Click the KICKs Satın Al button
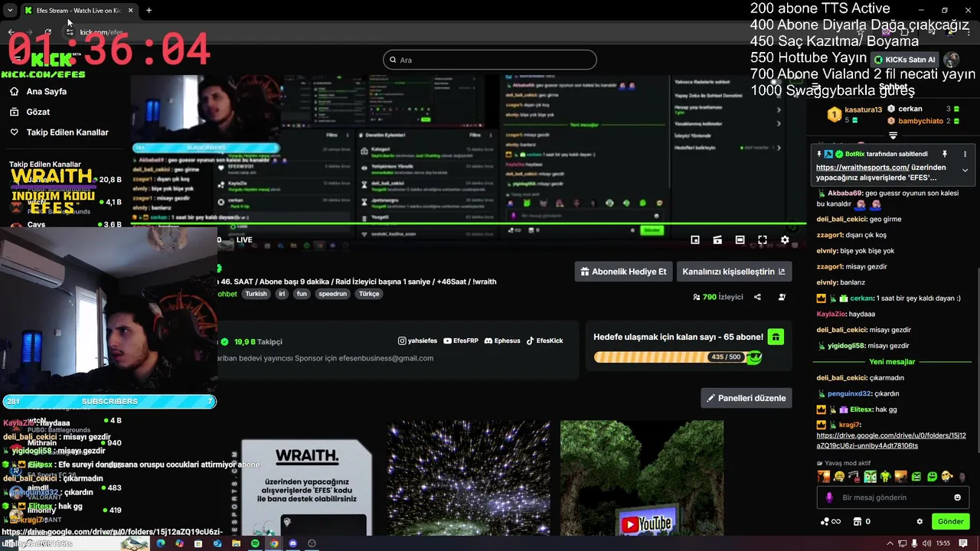 [904, 60]
